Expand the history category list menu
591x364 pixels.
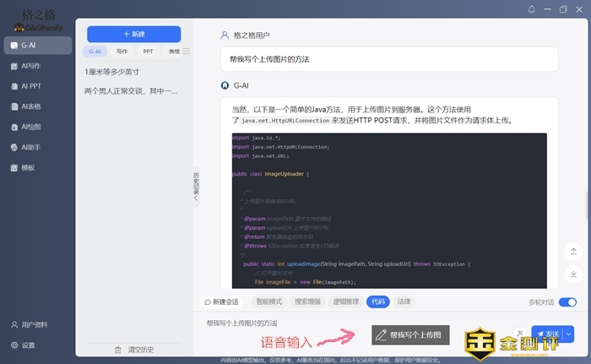click(x=187, y=52)
